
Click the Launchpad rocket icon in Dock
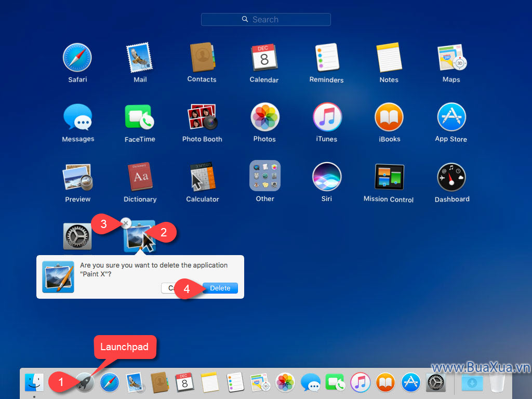pos(85,382)
